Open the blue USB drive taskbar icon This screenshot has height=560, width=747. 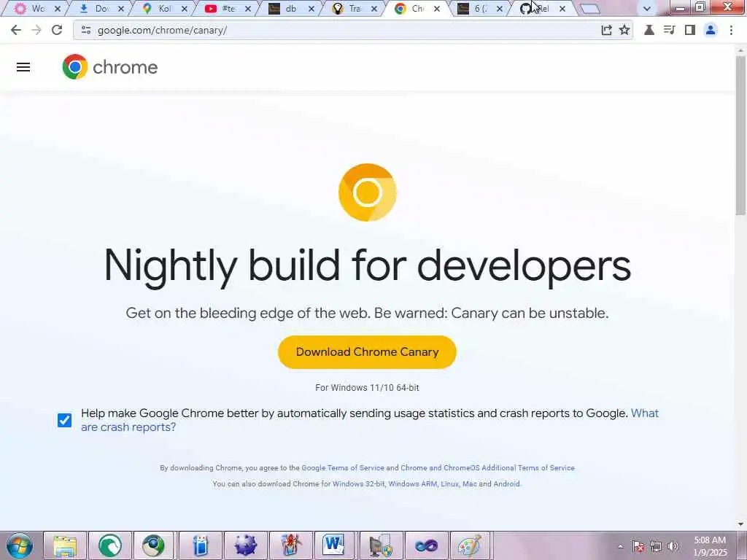coord(201,545)
